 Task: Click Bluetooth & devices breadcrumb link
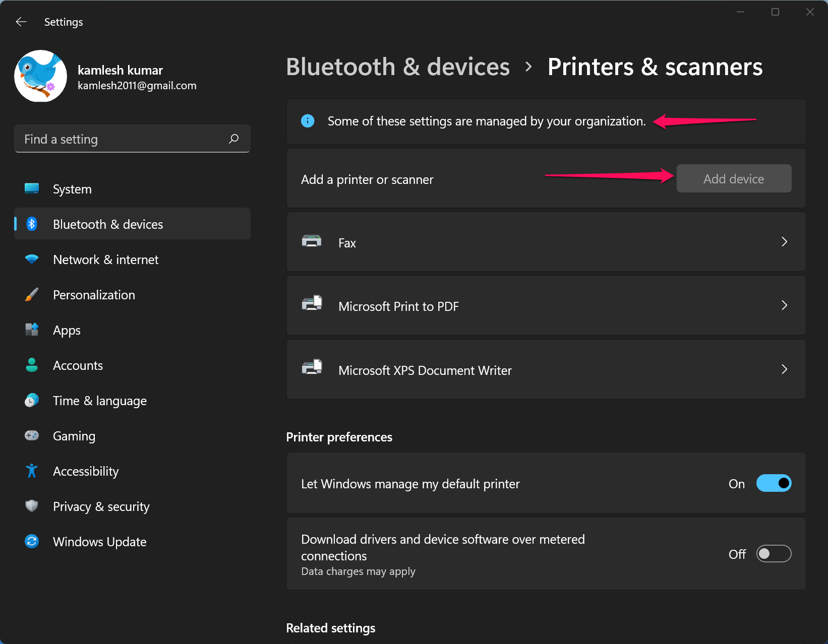point(398,67)
